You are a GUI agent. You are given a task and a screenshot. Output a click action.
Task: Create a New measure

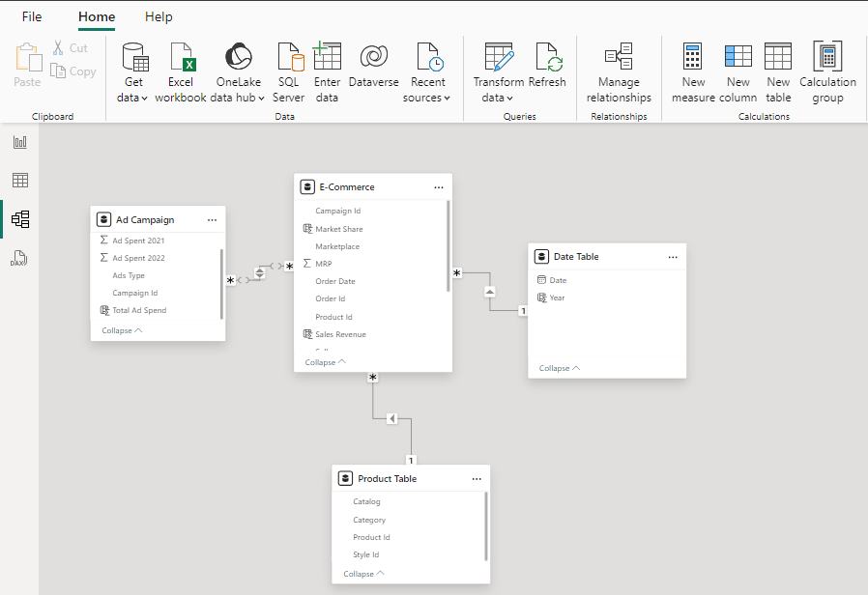tap(693, 72)
